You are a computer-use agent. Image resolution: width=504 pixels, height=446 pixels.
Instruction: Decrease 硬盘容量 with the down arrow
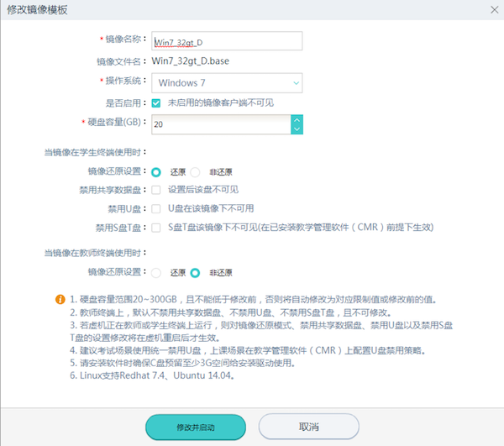[x=296, y=129]
